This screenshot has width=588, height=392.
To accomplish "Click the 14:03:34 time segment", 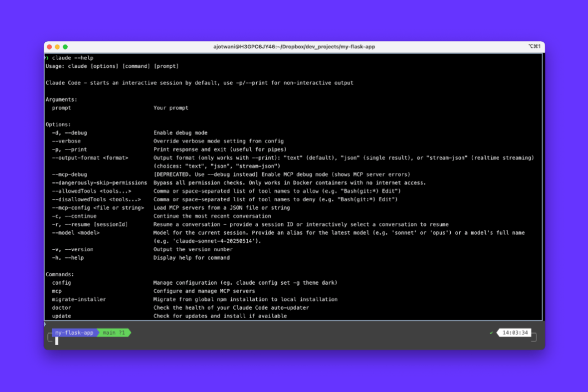I will pyautogui.click(x=515, y=333).
